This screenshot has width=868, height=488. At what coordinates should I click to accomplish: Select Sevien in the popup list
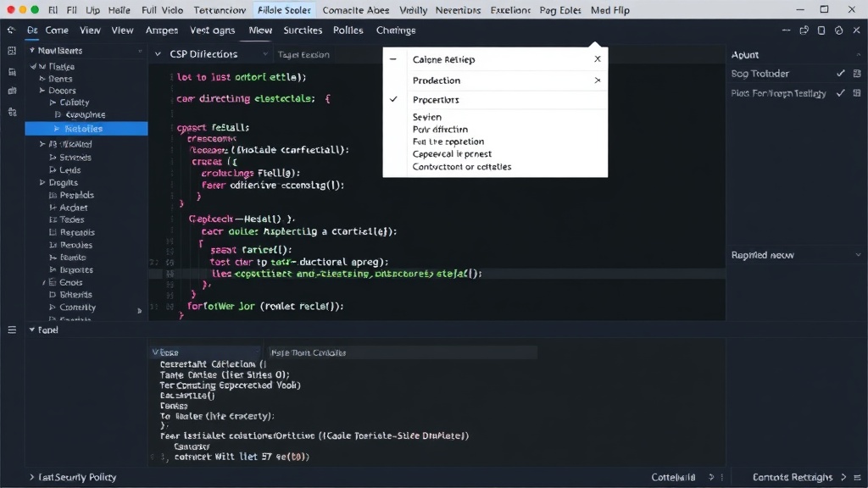coord(427,117)
